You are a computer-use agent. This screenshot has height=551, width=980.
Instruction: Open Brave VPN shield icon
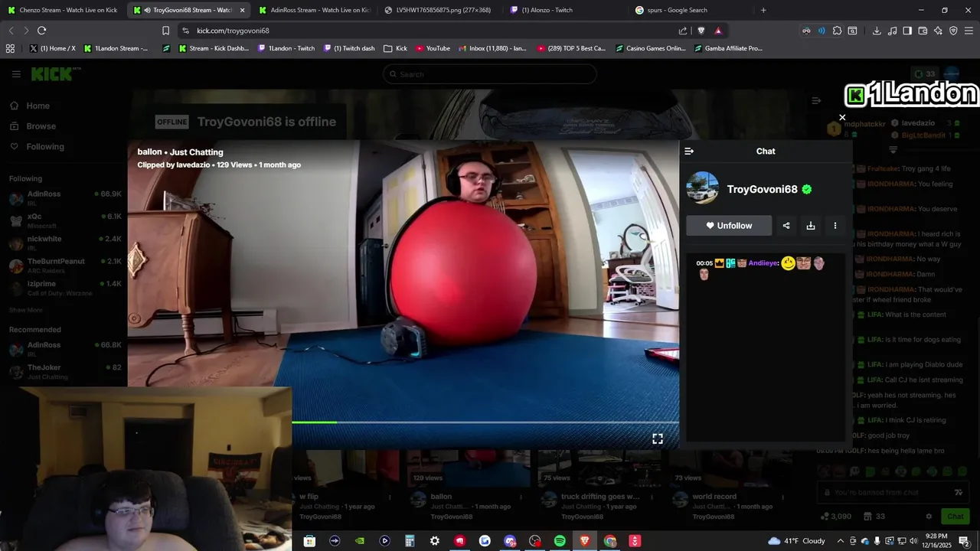tap(953, 31)
